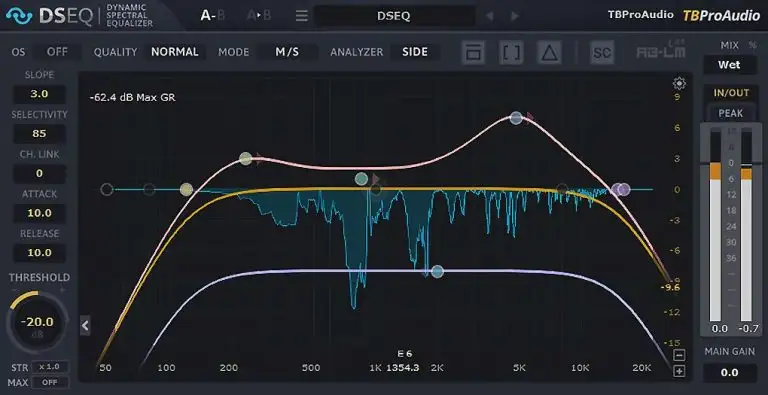This screenshot has width=768, height=395.
Task: Click the RELEASE value 10.0
Action: click(39, 253)
